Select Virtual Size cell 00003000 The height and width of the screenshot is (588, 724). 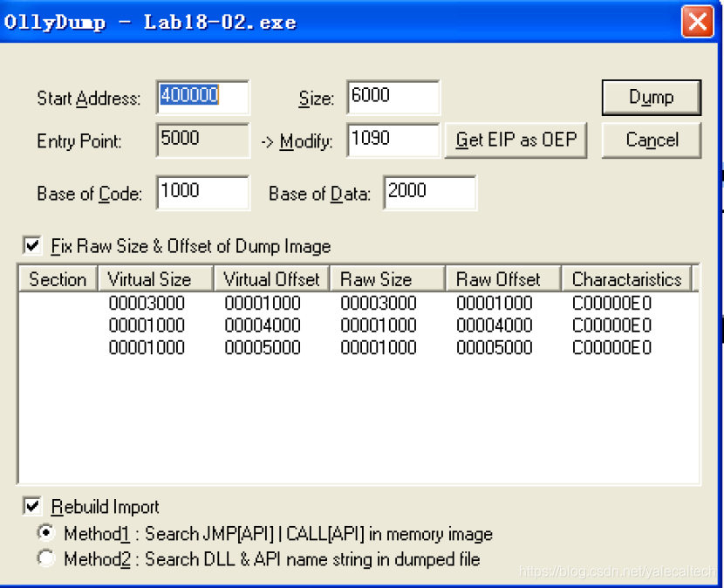(147, 304)
